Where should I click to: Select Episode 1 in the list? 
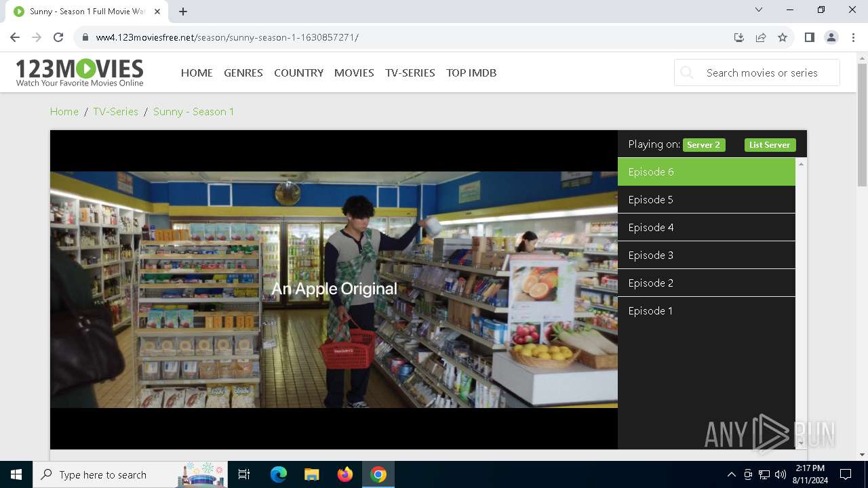coord(706,310)
